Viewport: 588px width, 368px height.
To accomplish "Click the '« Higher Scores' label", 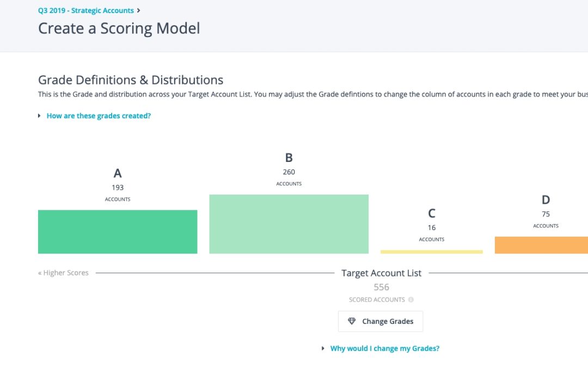I will (x=63, y=273).
